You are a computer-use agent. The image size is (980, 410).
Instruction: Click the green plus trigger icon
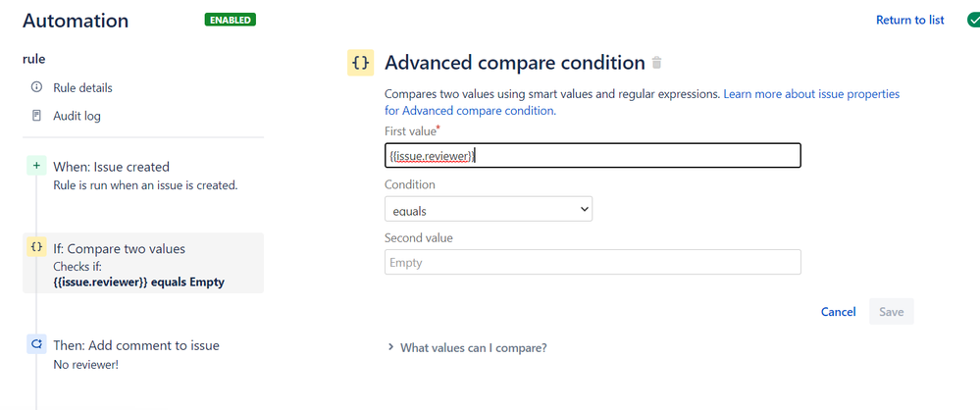36,166
